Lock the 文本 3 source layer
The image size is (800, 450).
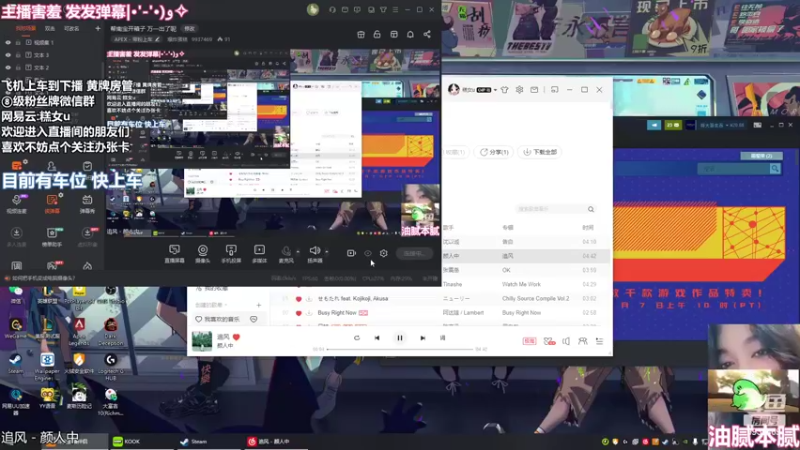click(18, 55)
